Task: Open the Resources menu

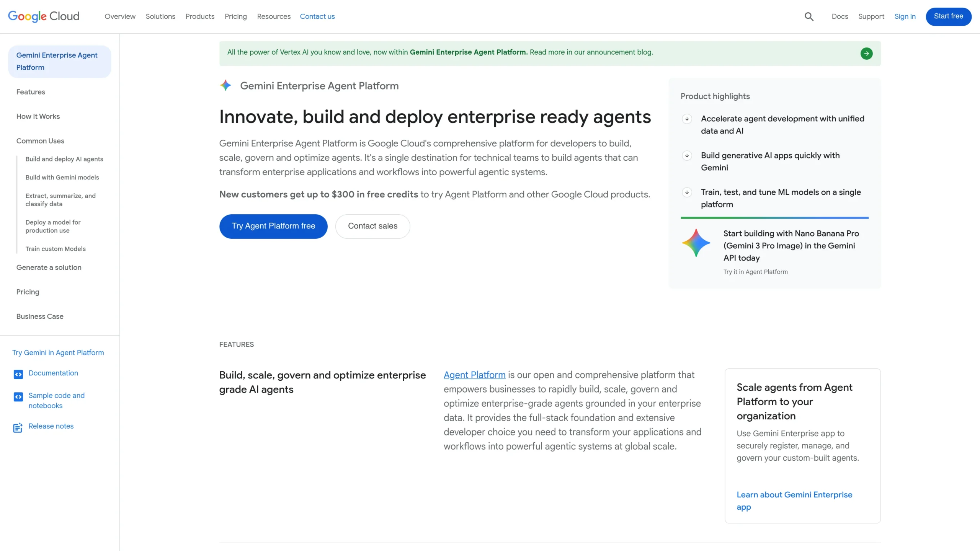Action: (x=274, y=16)
